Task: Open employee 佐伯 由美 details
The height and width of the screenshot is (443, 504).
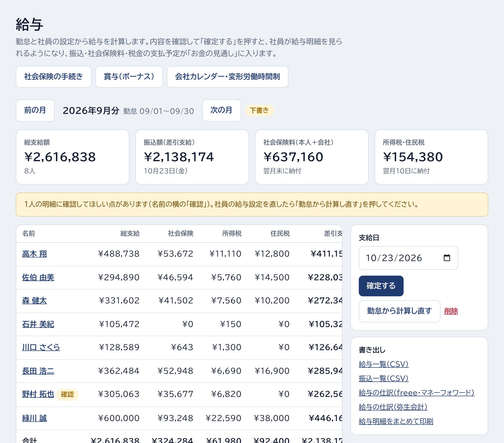Action: 38,278
